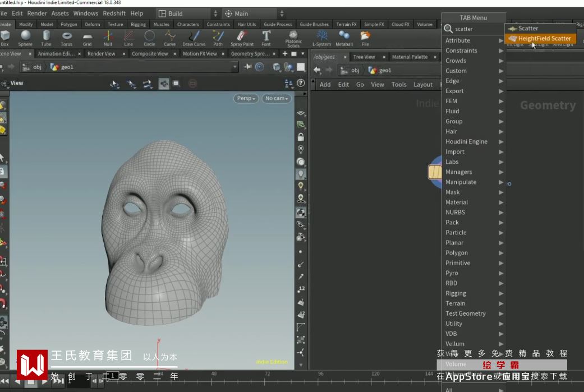Switch to the Render View tab
The height and width of the screenshot is (392, 584).
(x=101, y=54)
